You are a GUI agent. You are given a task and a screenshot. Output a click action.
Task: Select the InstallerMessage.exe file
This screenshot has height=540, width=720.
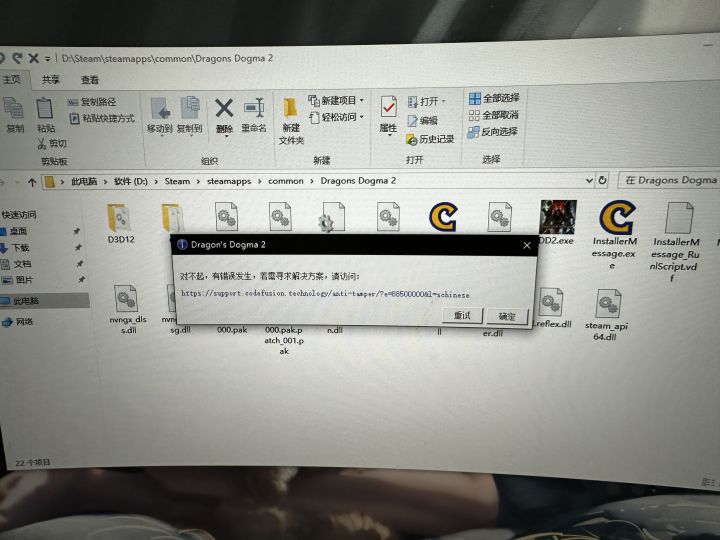[x=615, y=235]
